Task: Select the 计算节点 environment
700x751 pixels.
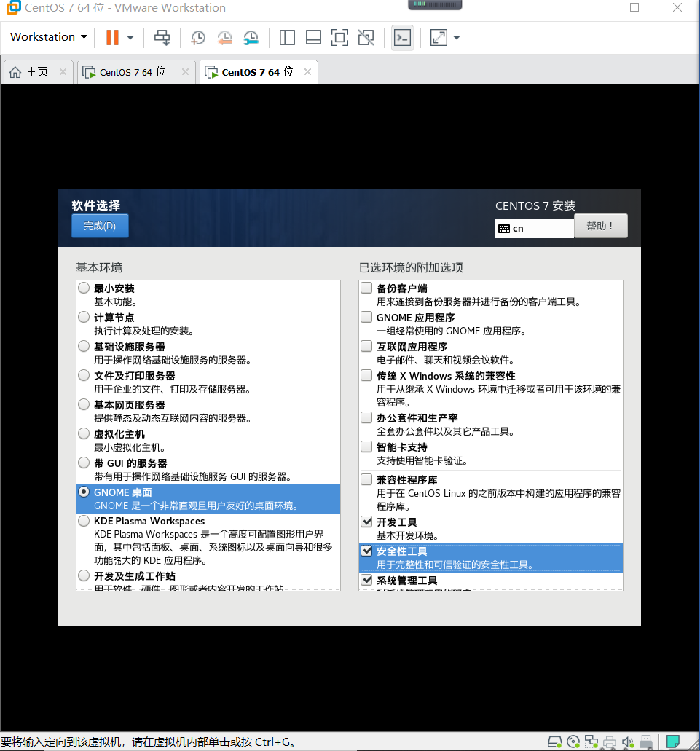Action: pos(84,317)
